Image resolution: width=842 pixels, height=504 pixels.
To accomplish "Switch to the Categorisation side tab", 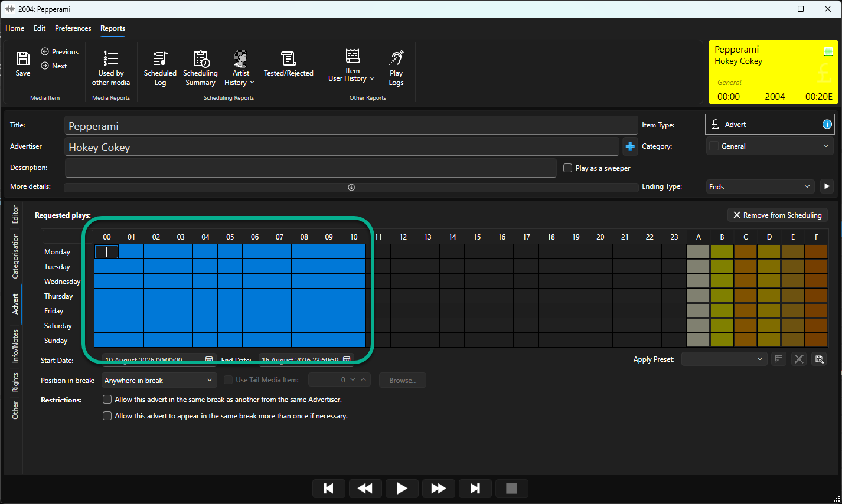I will coord(15,255).
